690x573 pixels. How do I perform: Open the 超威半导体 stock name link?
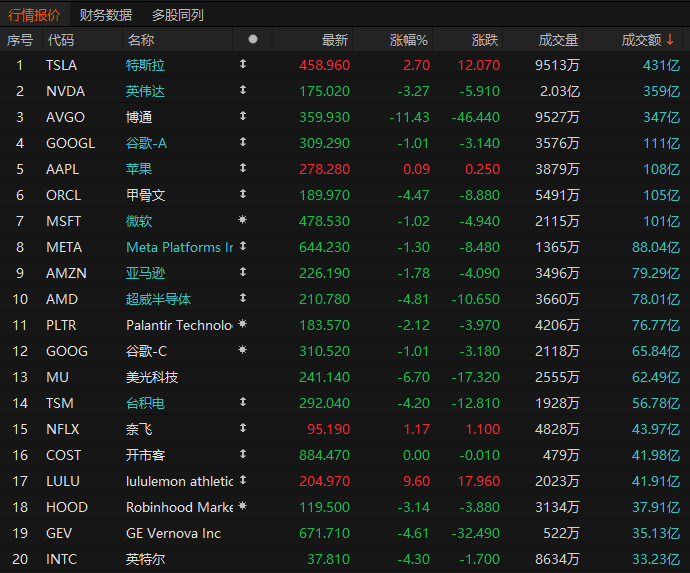pos(158,299)
